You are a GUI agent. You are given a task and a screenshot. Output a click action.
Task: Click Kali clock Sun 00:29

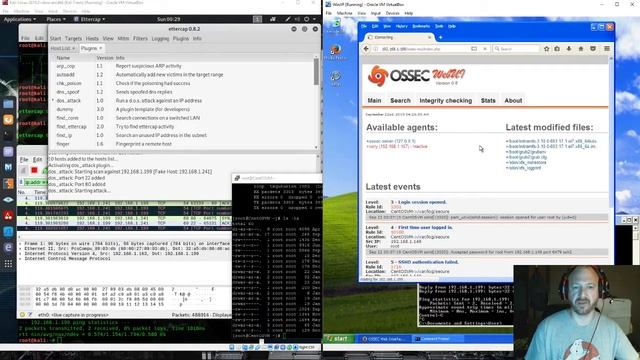(x=168, y=19)
